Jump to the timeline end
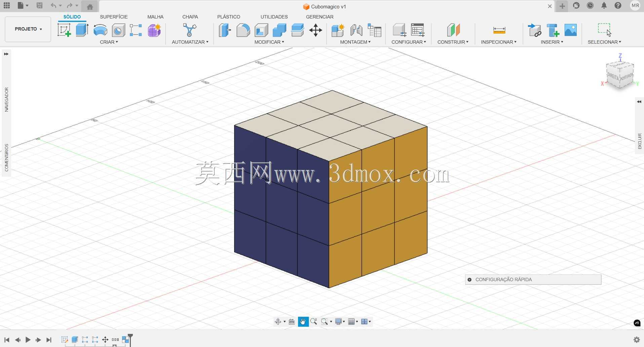 [49, 340]
